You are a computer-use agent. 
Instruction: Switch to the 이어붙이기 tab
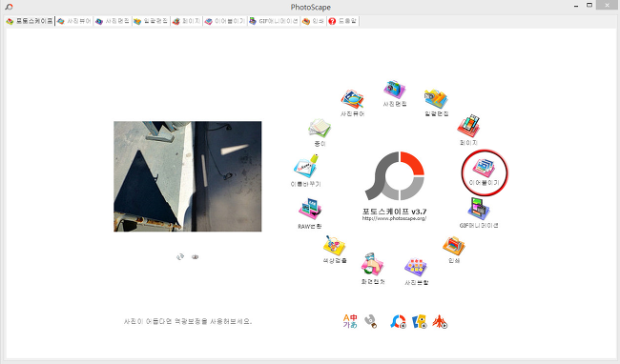tap(225, 21)
